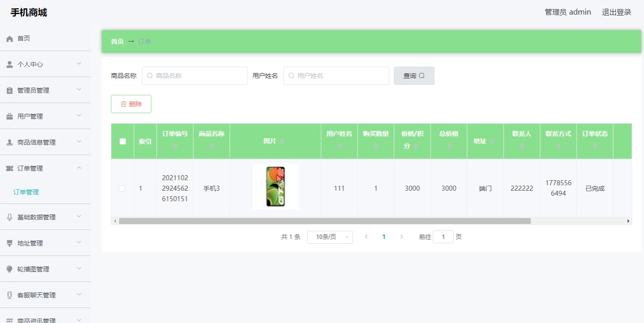The width and height of the screenshot is (644, 323).
Task: Focus the 商品名称 search input
Action: coord(195,76)
